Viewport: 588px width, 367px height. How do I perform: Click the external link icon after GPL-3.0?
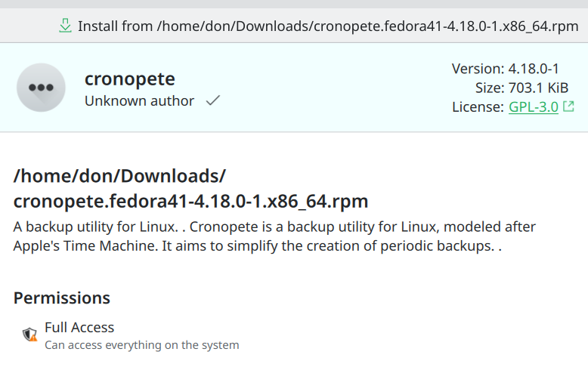(568, 106)
